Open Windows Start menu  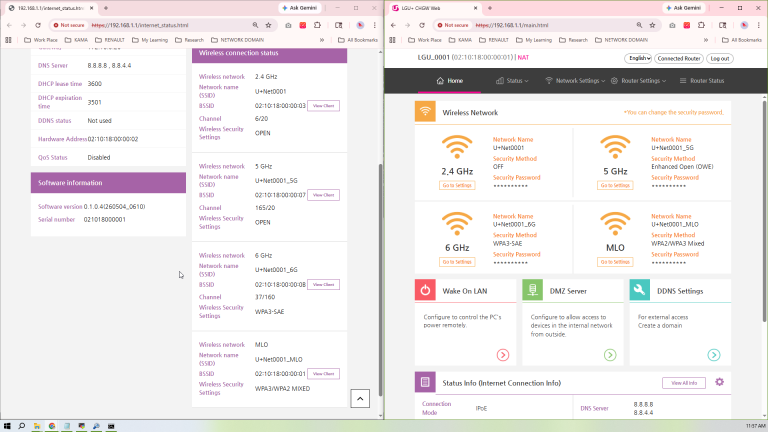pyautogui.click(x=7, y=426)
